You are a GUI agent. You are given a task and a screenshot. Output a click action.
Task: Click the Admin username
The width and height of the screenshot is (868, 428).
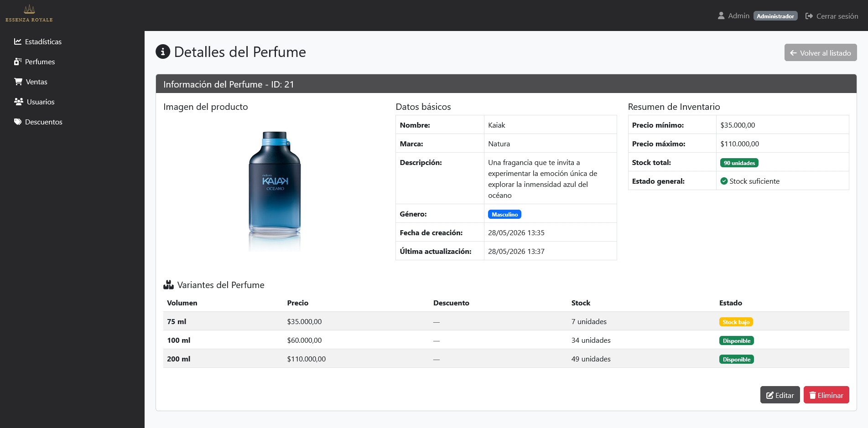pos(738,15)
